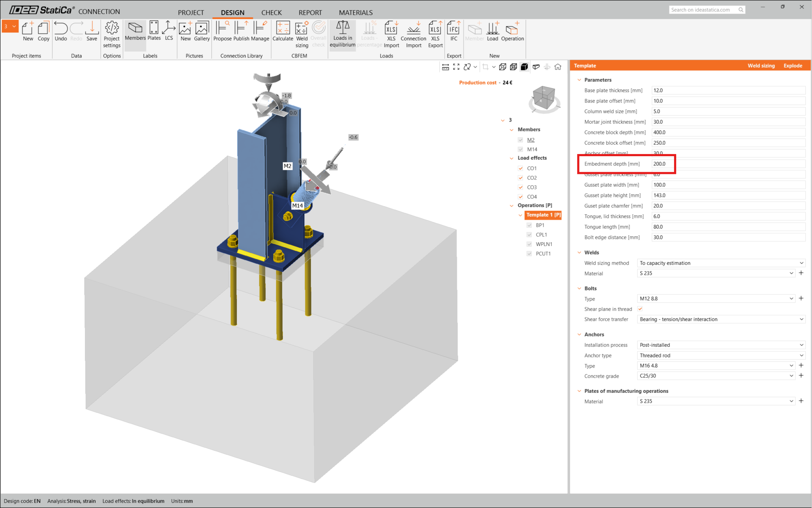Open Weld sizing tool in ribbon
Image resolution: width=812 pixels, height=508 pixels.
pyautogui.click(x=302, y=34)
